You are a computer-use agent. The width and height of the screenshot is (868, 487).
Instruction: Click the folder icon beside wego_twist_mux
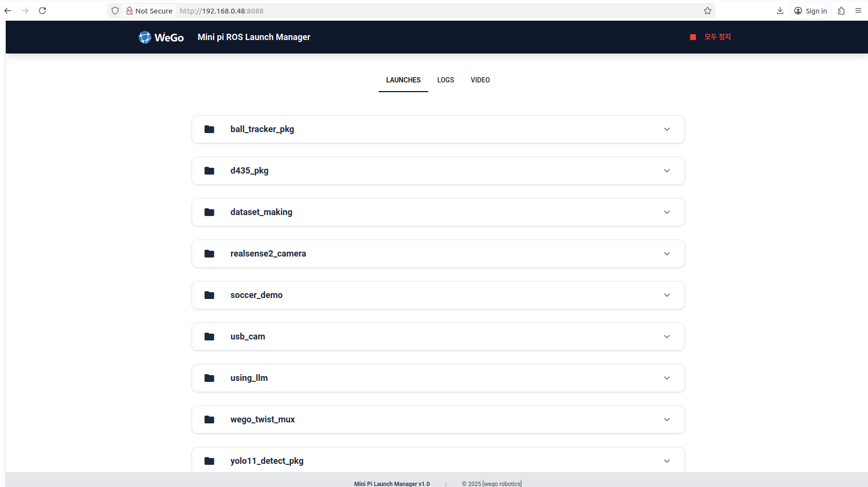tap(209, 419)
